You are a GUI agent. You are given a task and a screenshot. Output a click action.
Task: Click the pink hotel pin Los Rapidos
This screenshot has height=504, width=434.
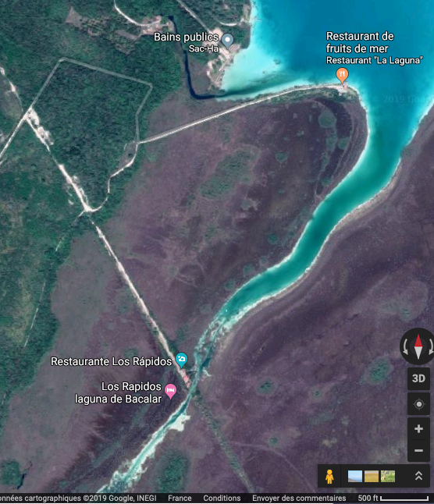pyautogui.click(x=170, y=391)
